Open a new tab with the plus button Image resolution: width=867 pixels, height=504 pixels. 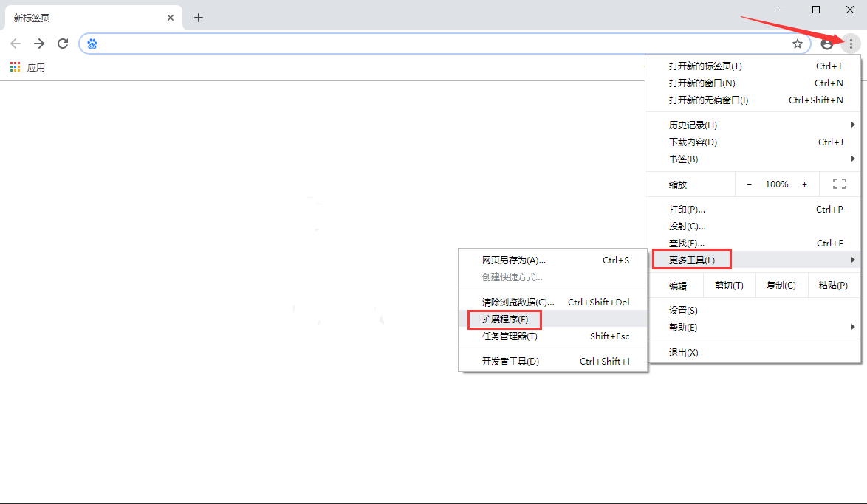198,17
